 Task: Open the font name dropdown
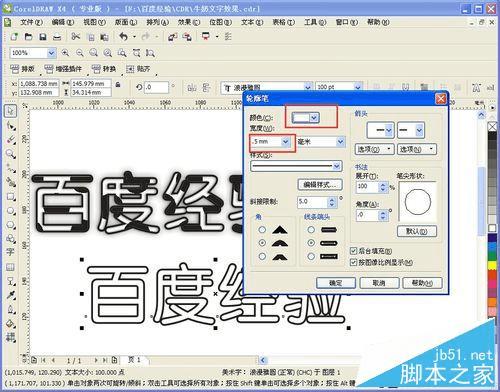[308, 87]
